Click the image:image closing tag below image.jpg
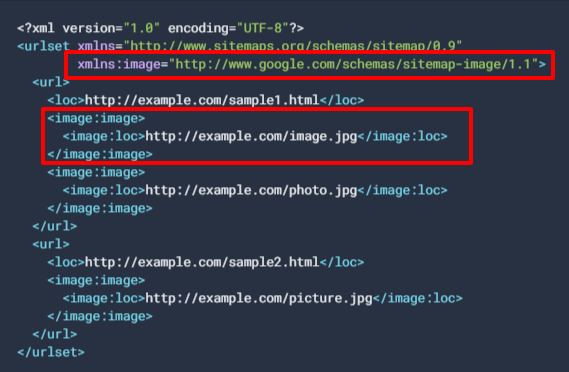 (x=100, y=154)
